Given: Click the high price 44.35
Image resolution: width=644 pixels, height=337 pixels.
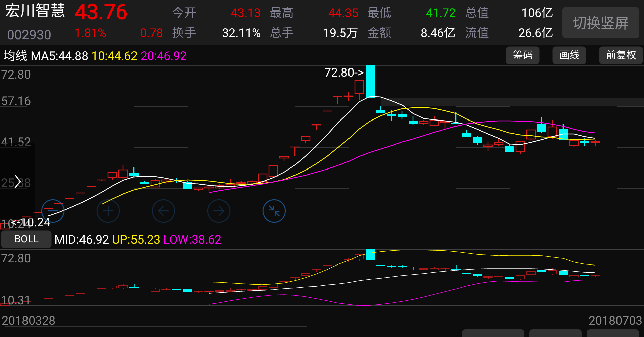Looking at the screenshot, I should coord(343,13).
